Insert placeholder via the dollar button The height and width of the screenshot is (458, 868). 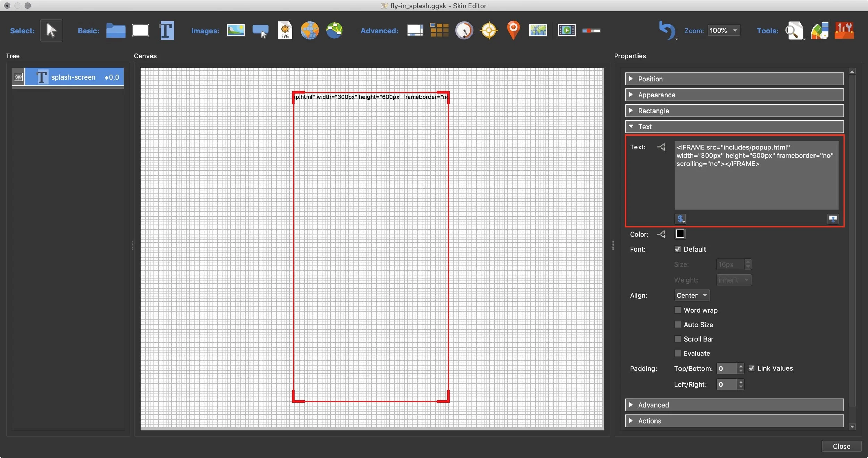[x=680, y=219]
